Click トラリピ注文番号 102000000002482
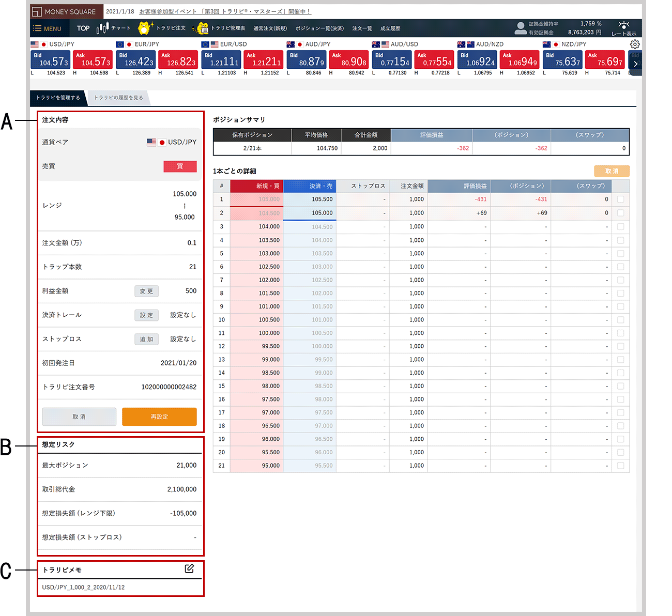Screen dimensions: 672x616 click(x=169, y=387)
